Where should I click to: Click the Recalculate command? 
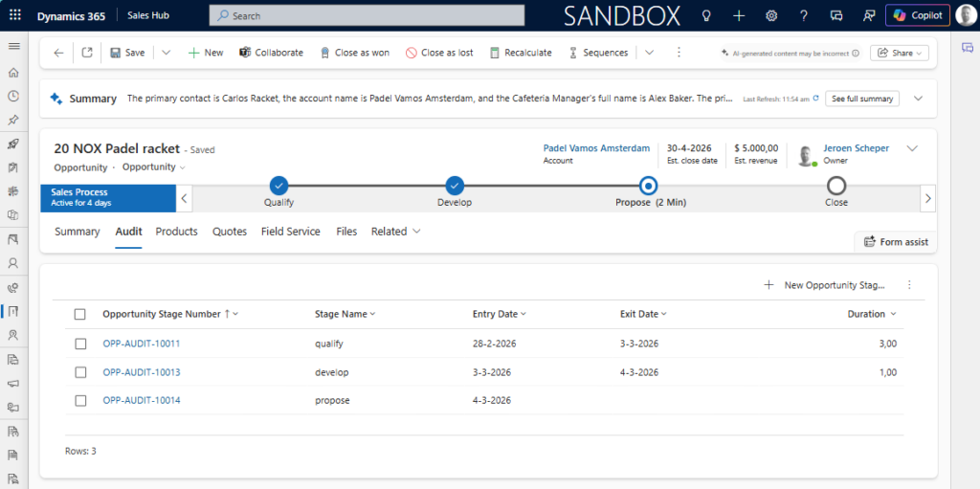pyautogui.click(x=521, y=53)
